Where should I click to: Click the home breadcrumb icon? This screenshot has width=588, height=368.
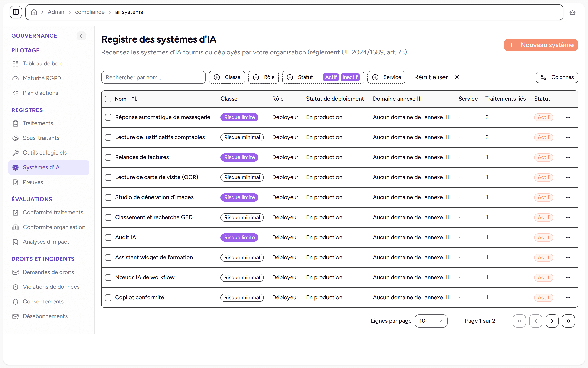34,12
